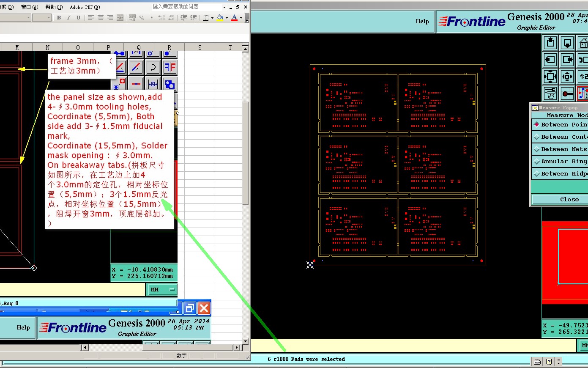Expand Excel help question box dropdown
This screenshot has width=588, height=368.
[x=224, y=7]
